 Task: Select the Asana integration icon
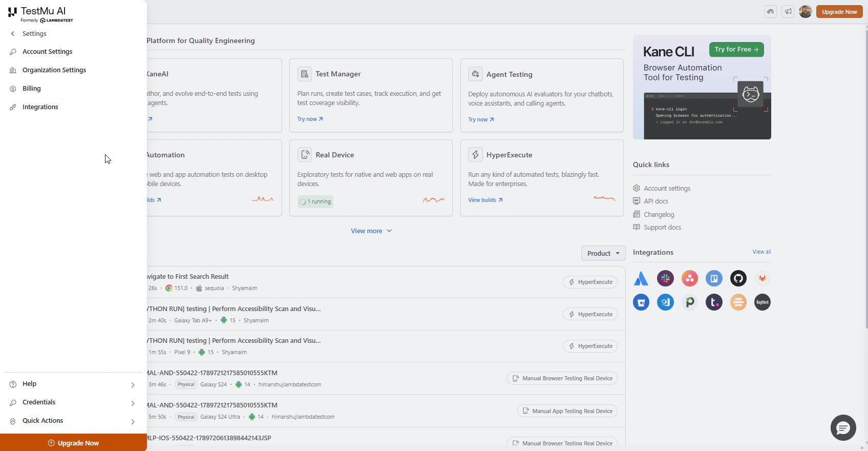tap(690, 278)
